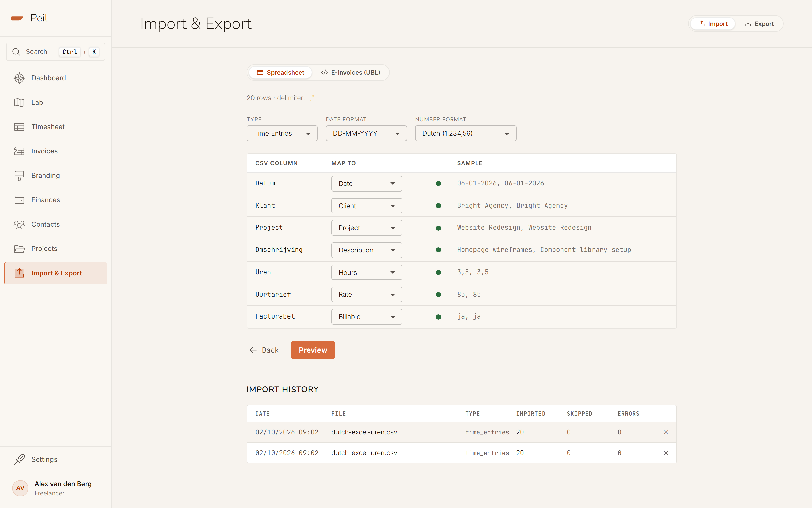Image resolution: width=812 pixels, height=508 pixels.
Task: Click Back arrow icon
Action: 253,350
